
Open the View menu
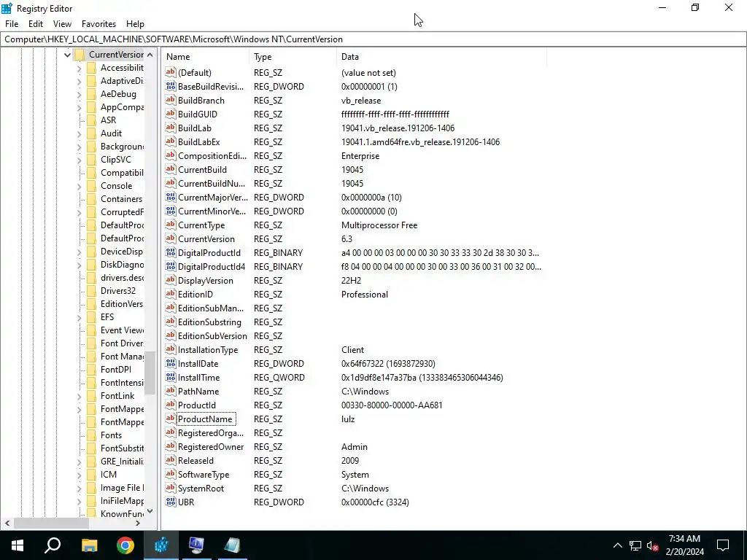63,24
